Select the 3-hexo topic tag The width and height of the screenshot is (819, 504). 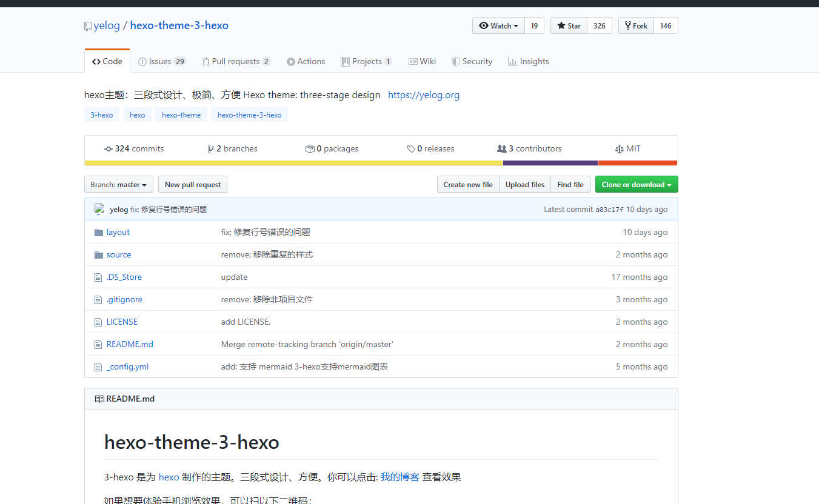click(102, 114)
